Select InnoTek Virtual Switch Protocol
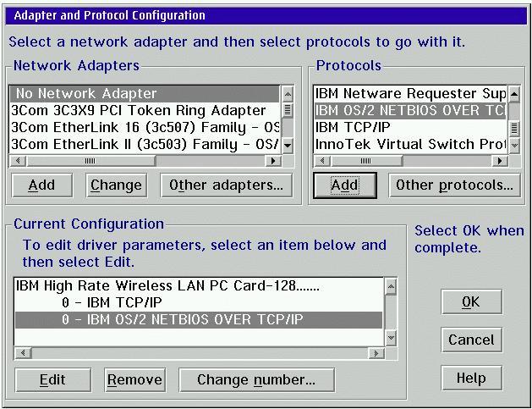Viewport: 532px width, 409px height. [410, 144]
